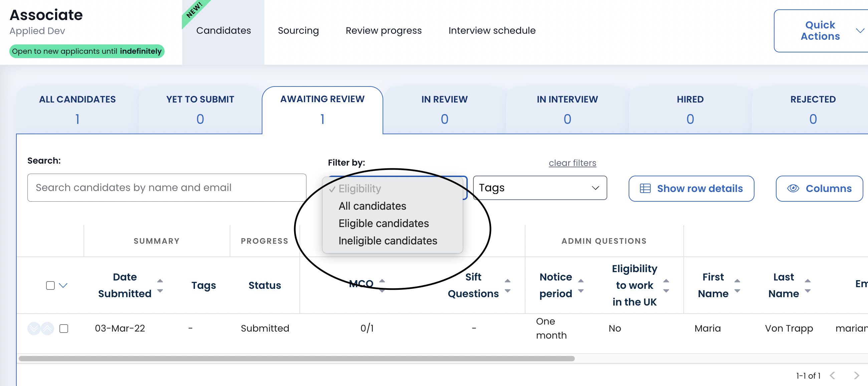Sort by First Name column arrows
This screenshot has width=868, height=386.
(737, 285)
